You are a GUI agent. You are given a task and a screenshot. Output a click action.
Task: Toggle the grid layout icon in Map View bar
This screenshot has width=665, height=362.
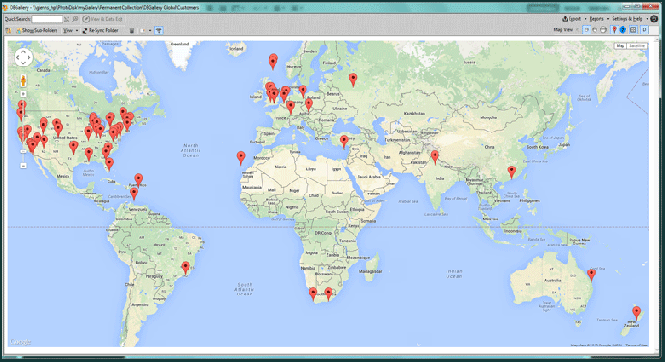point(633,30)
